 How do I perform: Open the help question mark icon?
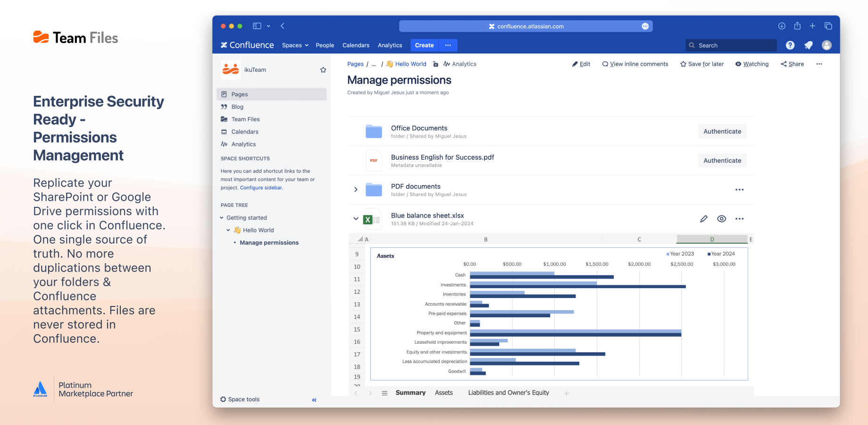790,45
